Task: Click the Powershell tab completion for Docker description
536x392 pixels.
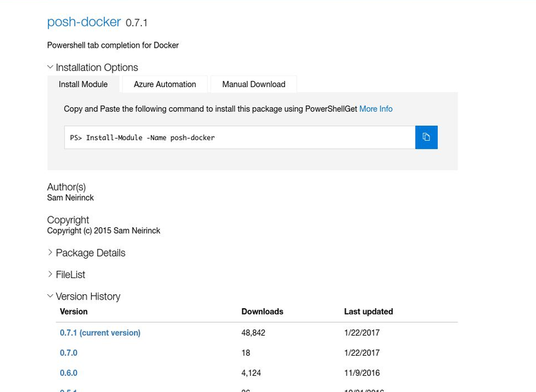Action: coord(113,45)
